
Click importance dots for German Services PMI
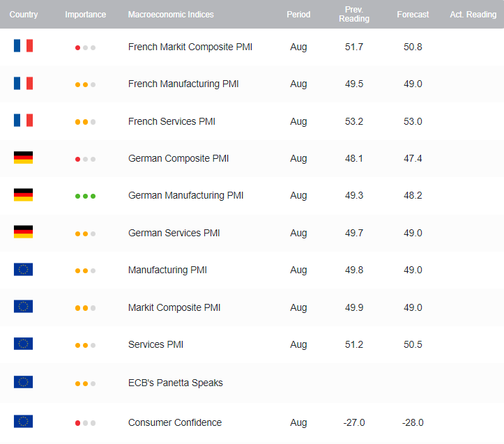click(85, 234)
